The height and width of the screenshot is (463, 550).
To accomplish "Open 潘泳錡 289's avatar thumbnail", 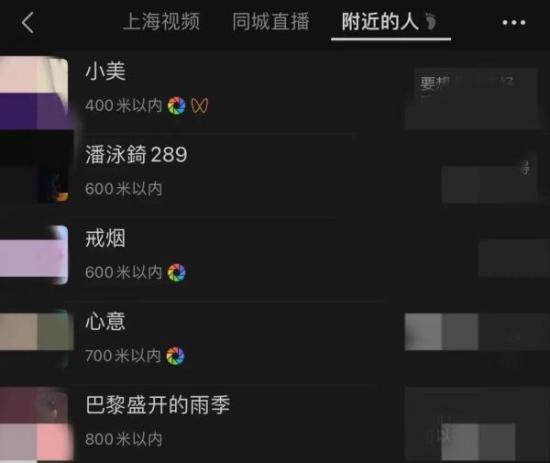I will point(34,168).
